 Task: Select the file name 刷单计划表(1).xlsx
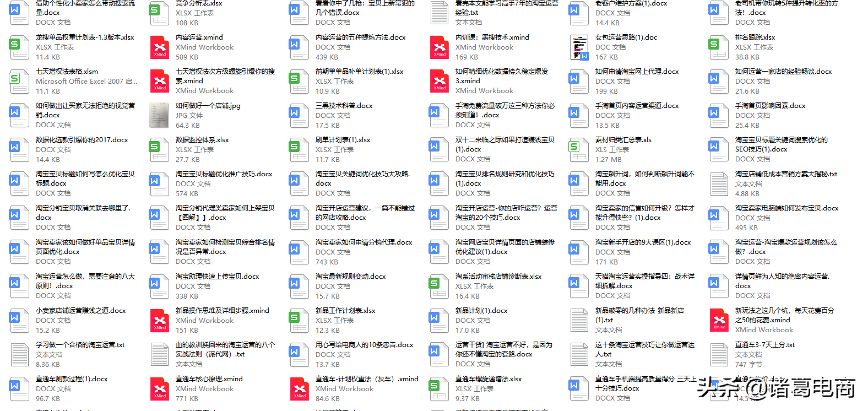[343, 140]
